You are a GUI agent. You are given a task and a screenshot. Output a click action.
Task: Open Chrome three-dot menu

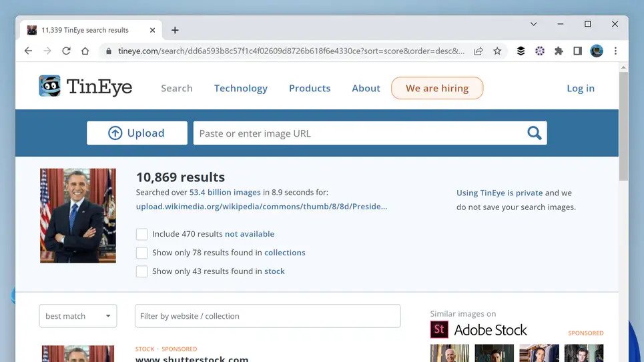[x=615, y=51]
